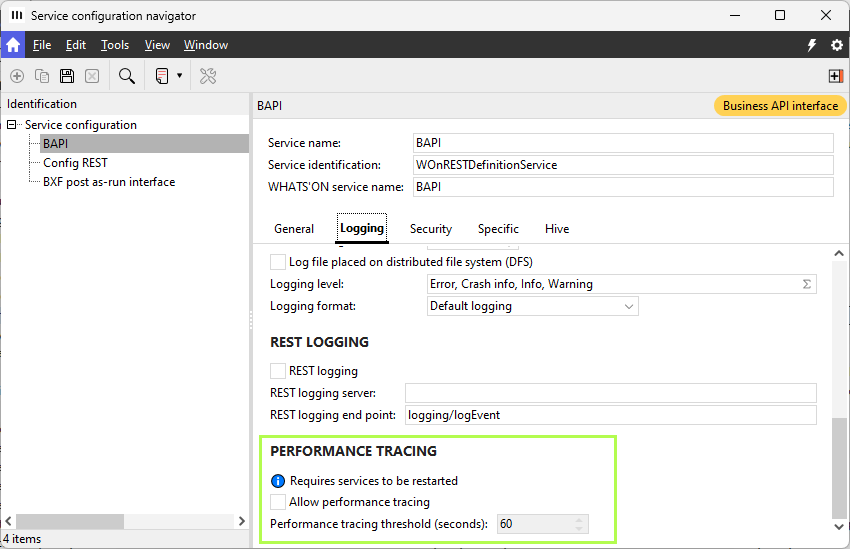Click the left panel horizontal scrollbar

[70, 521]
